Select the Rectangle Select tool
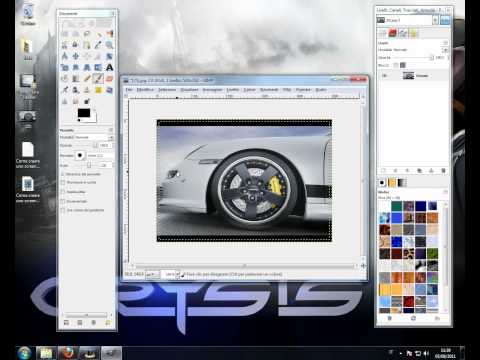 pos(64,34)
